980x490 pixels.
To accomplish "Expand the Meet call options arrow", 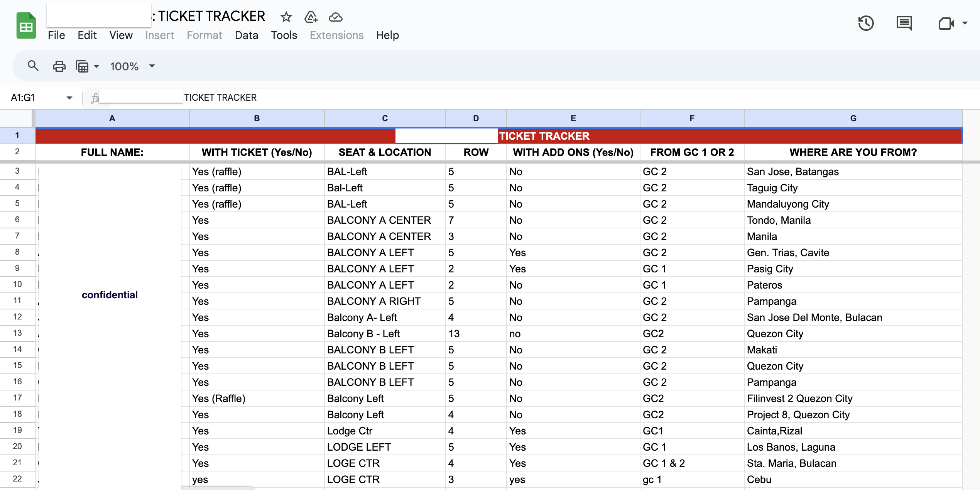I will pyautogui.click(x=965, y=23).
